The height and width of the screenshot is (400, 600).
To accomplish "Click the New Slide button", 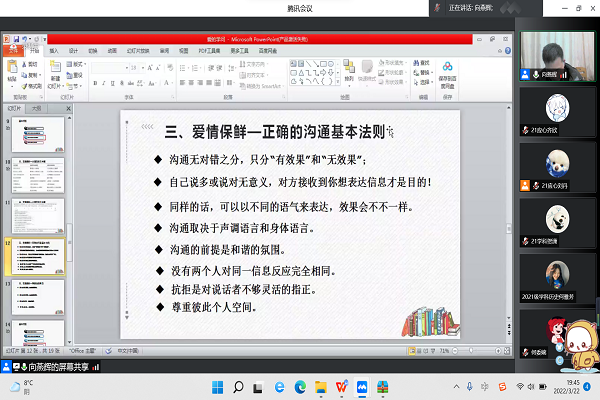I will click(x=55, y=74).
